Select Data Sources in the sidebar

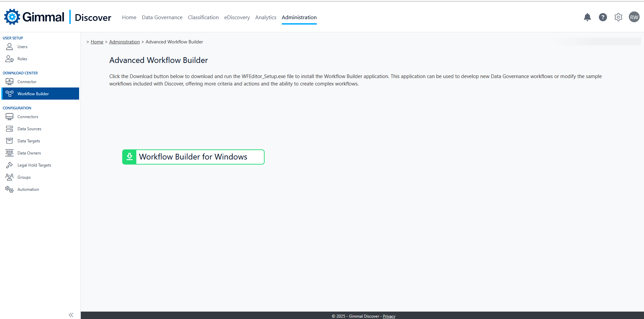click(x=29, y=129)
